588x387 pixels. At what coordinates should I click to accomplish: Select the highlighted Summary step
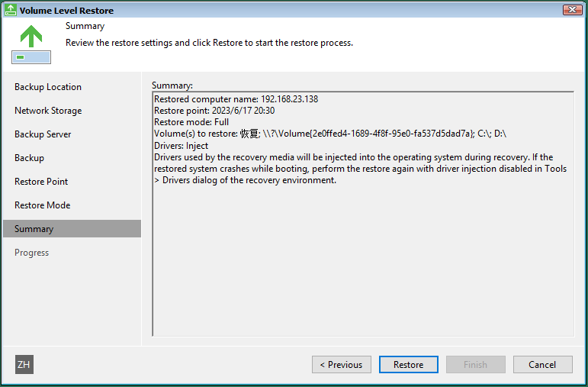72,228
